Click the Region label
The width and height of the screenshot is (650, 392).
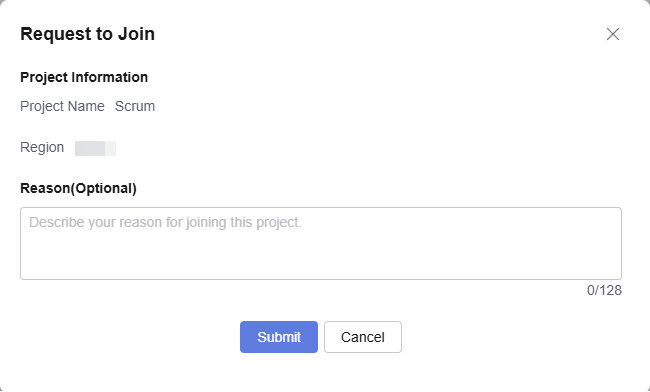click(42, 148)
